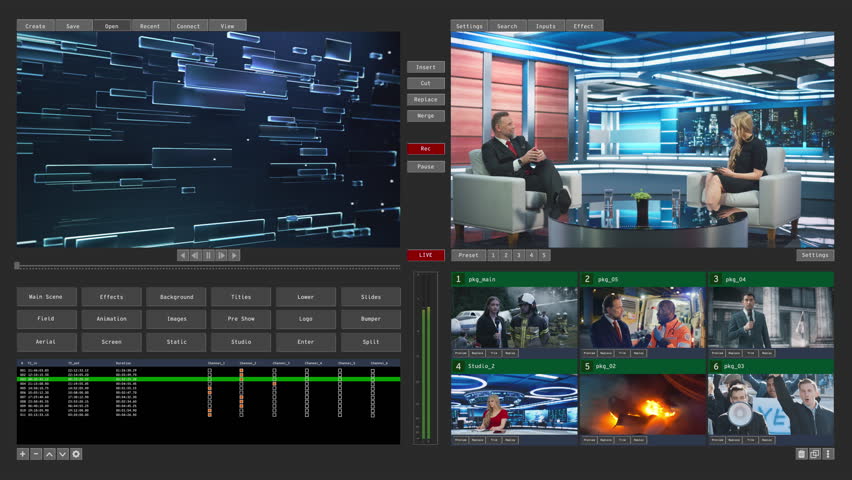852x480 pixels.
Task: Click the Pause button below Rec
Action: point(425,166)
